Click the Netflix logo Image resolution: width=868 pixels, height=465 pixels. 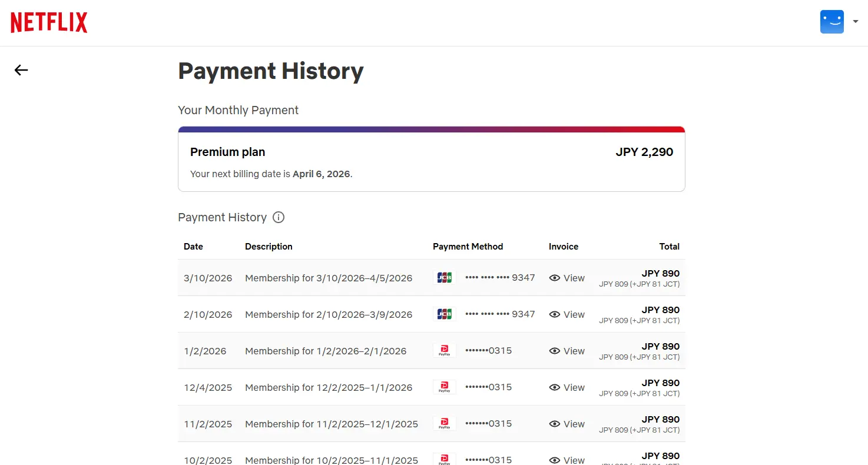49,22
